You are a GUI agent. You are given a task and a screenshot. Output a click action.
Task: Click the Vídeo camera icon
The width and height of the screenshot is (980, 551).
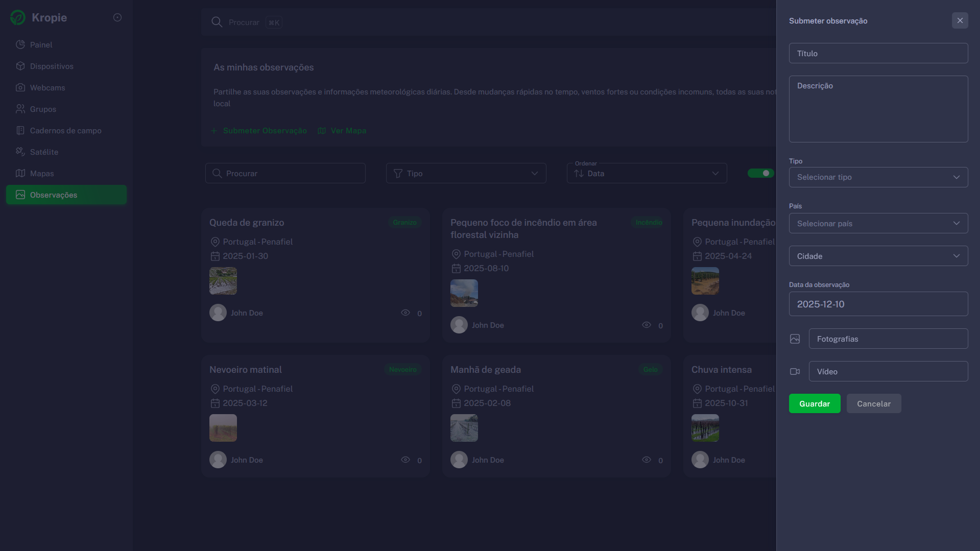pyautogui.click(x=795, y=372)
